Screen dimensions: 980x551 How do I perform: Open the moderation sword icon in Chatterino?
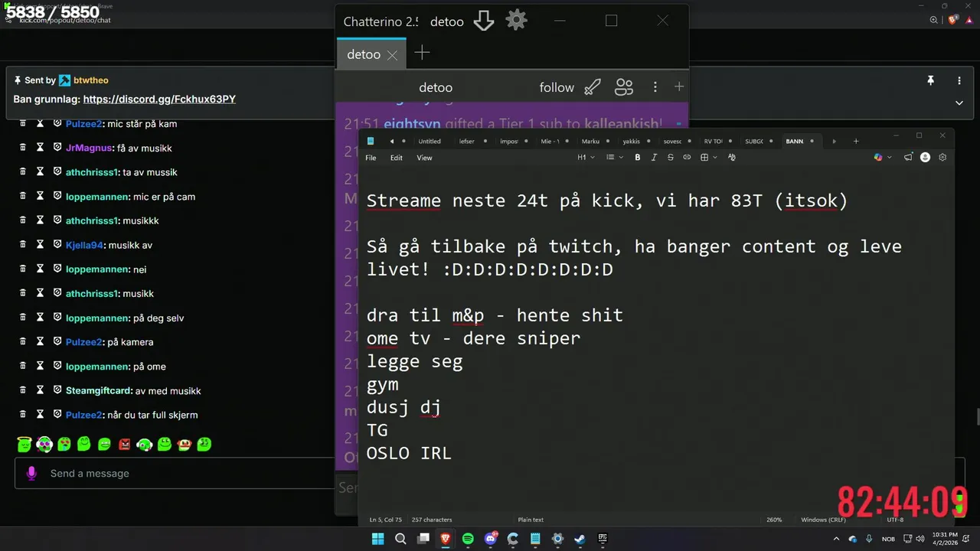pos(593,87)
